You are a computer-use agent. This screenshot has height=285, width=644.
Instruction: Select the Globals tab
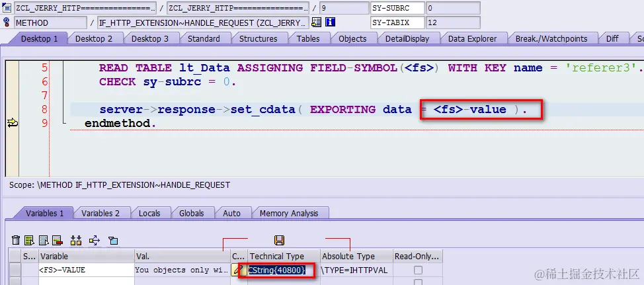pos(191,213)
